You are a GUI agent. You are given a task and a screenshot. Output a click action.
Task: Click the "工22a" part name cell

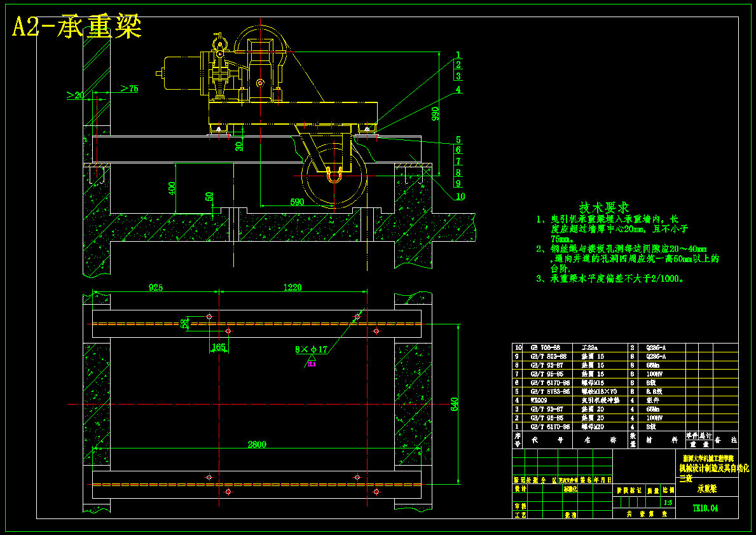(589, 348)
